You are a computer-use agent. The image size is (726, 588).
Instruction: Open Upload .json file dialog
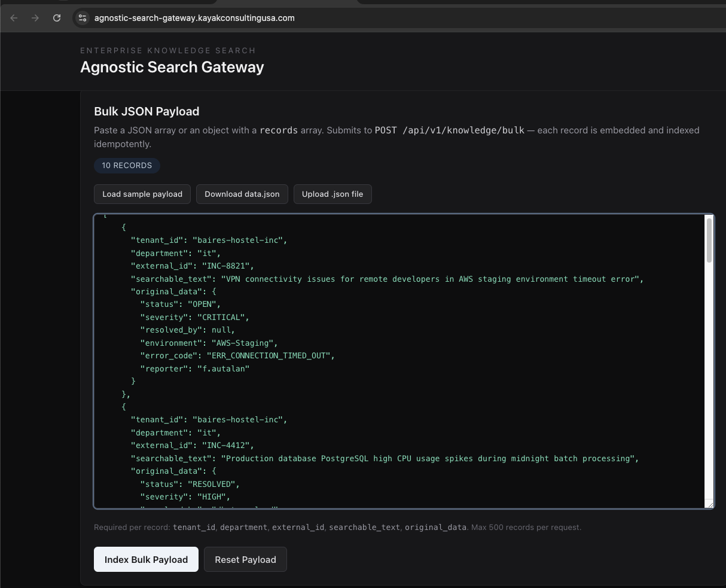[x=333, y=194]
